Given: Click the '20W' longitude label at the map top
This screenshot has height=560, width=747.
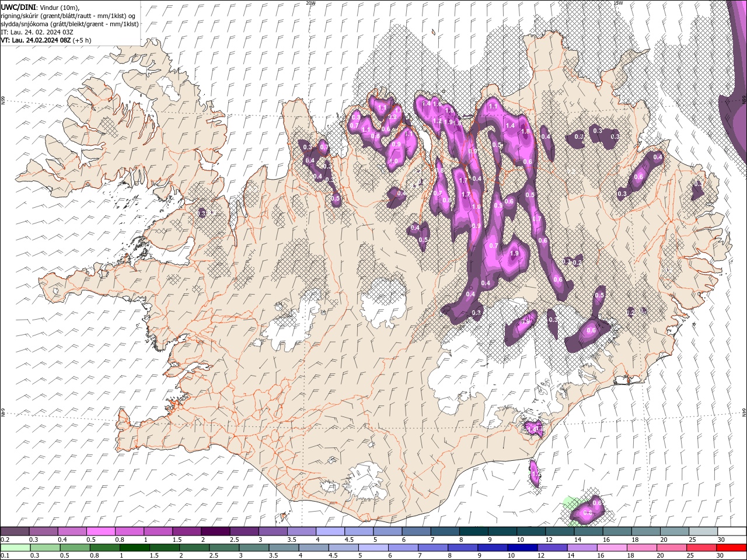Looking at the screenshot, I should 311,3.
